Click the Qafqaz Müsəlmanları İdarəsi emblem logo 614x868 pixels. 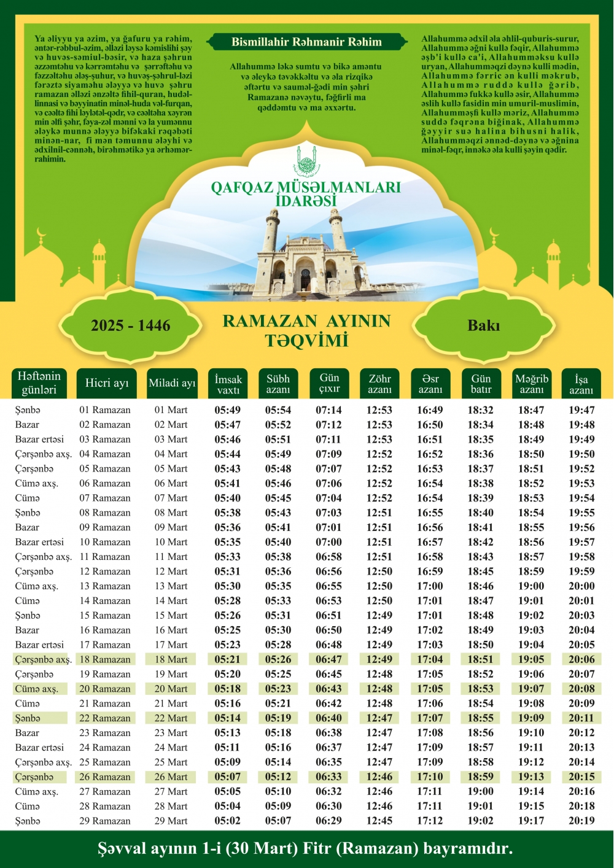[x=306, y=161]
